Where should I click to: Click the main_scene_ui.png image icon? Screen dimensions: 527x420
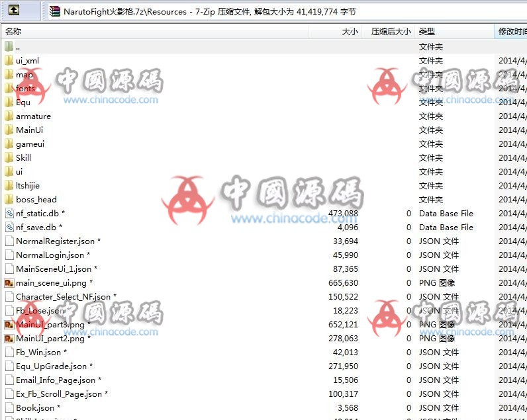tap(9, 283)
